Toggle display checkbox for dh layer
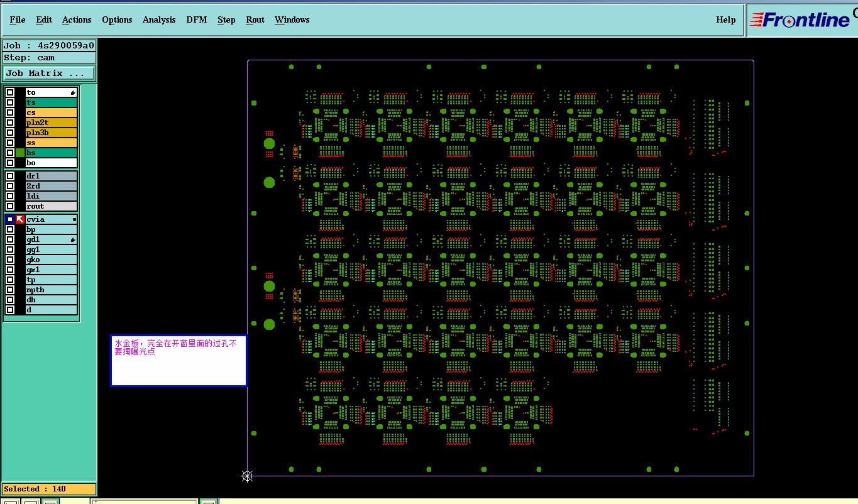 [x=10, y=300]
